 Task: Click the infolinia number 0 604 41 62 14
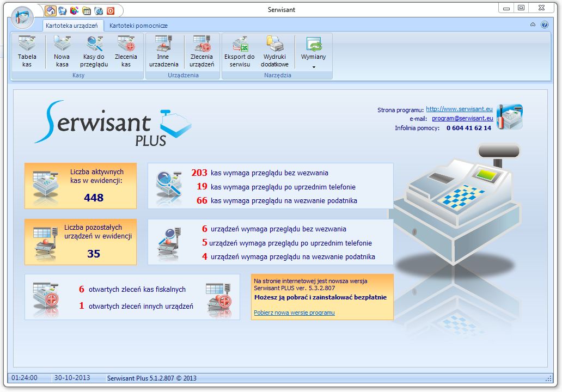coord(469,128)
